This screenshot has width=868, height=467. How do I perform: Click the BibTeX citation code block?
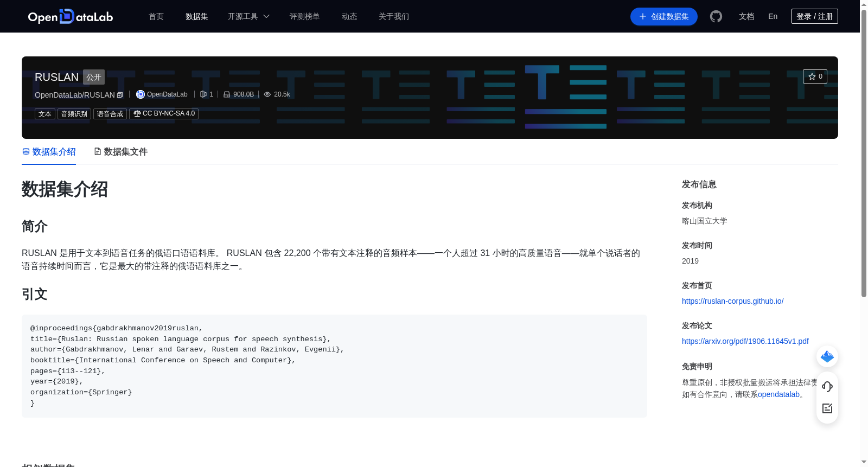[334, 366]
